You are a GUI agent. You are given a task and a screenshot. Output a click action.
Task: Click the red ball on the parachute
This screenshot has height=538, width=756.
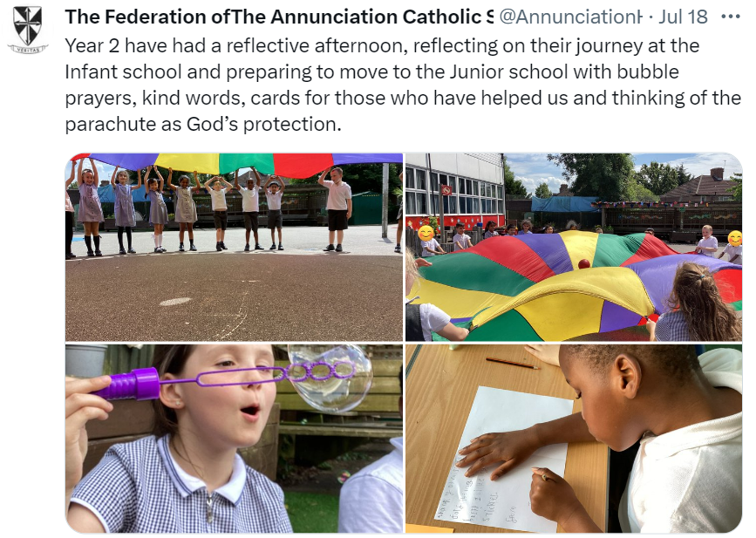coord(584,263)
